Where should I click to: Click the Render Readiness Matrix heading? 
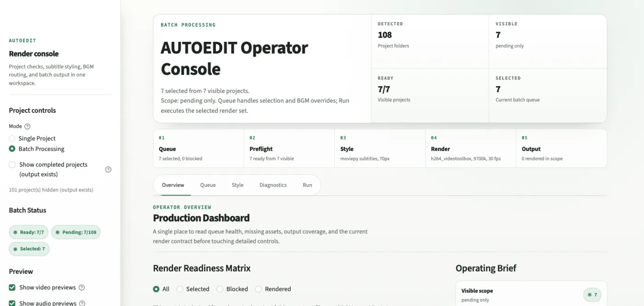click(x=201, y=268)
